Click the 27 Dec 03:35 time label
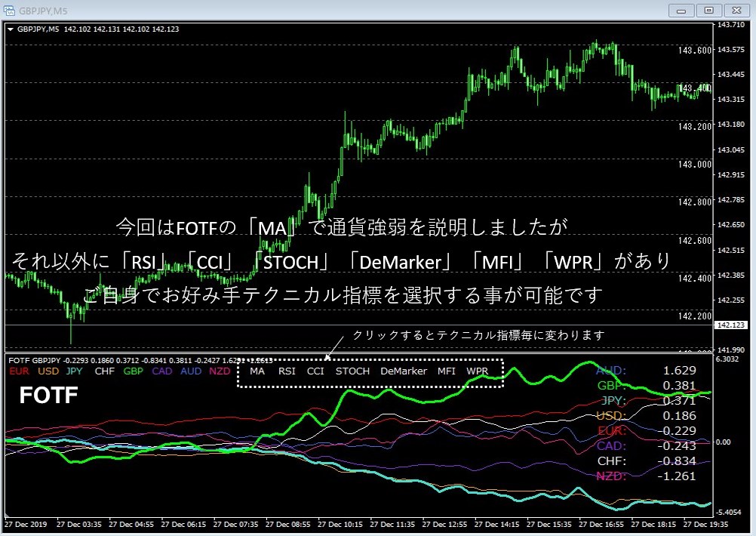The height and width of the screenshot is (536, 756). pyautogui.click(x=79, y=524)
